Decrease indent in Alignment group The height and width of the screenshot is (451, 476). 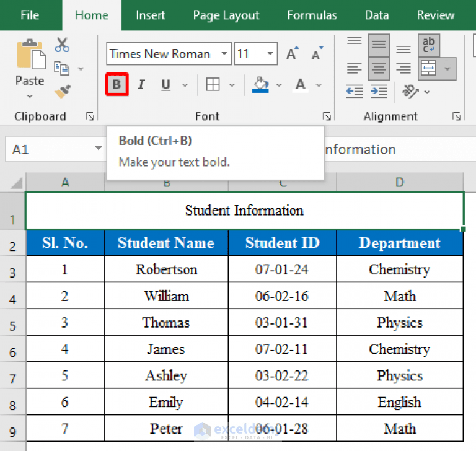(x=355, y=91)
